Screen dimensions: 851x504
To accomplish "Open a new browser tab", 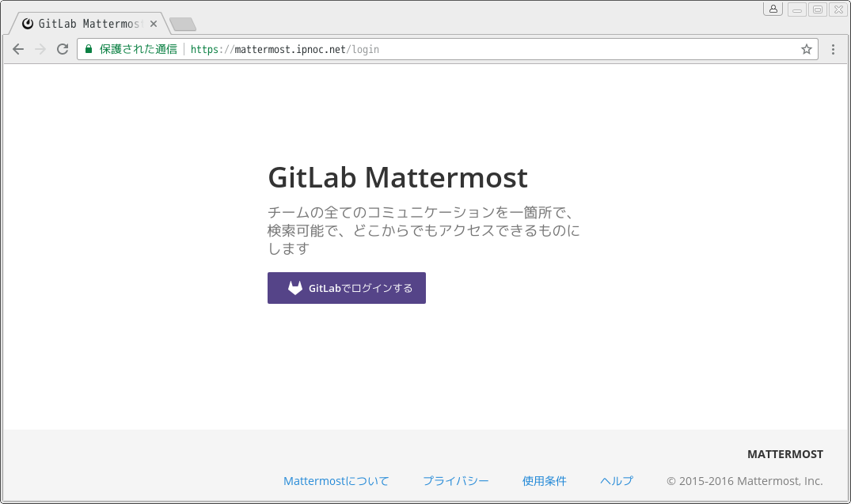I will pyautogui.click(x=183, y=24).
